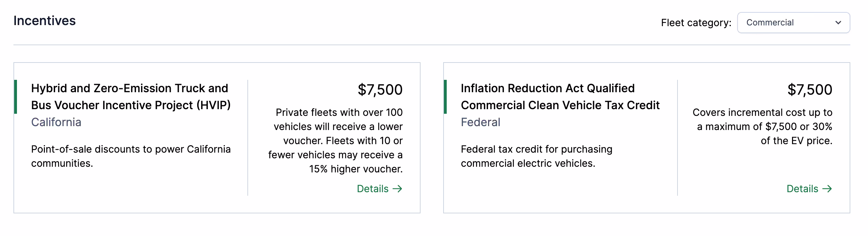868x236 pixels.
Task: Click the Federal region label
Action: click(480, 122)
